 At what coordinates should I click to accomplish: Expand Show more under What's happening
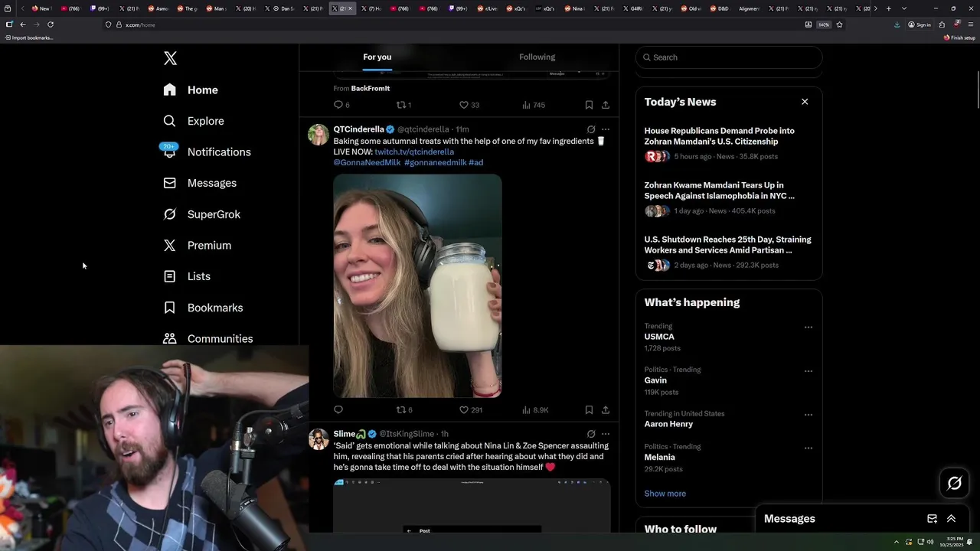665,494
